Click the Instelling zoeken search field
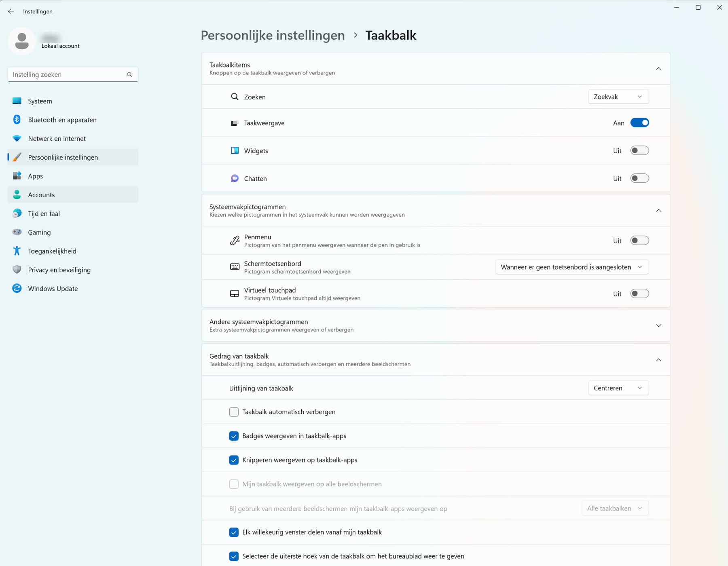Viewport: 728px width, 566px height. 67,75
